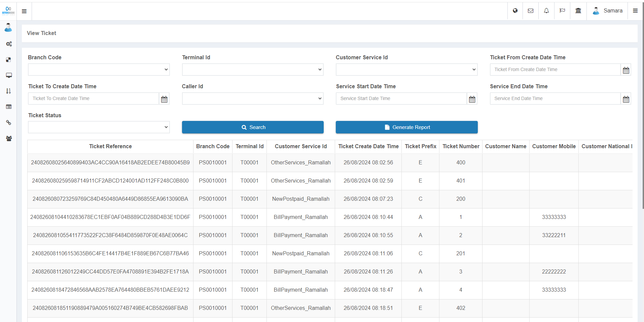Select ticket reference ending 94B2FE1718A

point(110,272)
